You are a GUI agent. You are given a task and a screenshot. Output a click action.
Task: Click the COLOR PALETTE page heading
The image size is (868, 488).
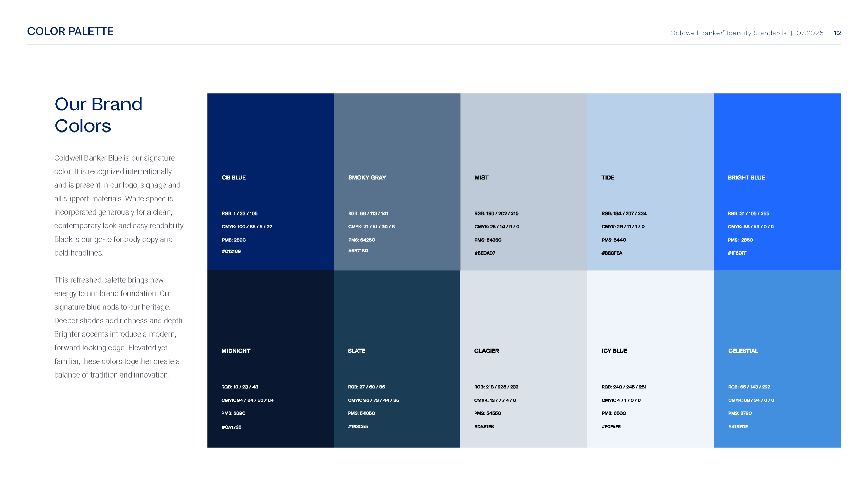[x=70, y=31]
